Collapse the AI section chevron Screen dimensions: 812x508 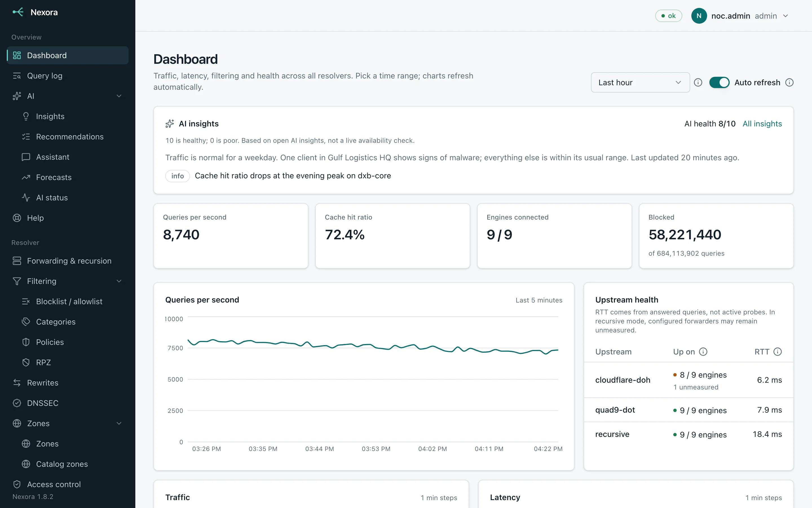119,96
